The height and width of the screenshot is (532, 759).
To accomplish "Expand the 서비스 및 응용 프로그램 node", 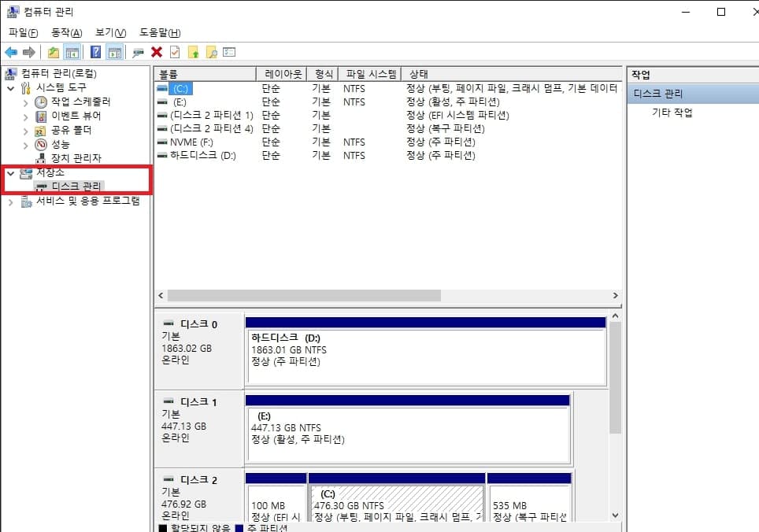I will click(x=10, y=201).
